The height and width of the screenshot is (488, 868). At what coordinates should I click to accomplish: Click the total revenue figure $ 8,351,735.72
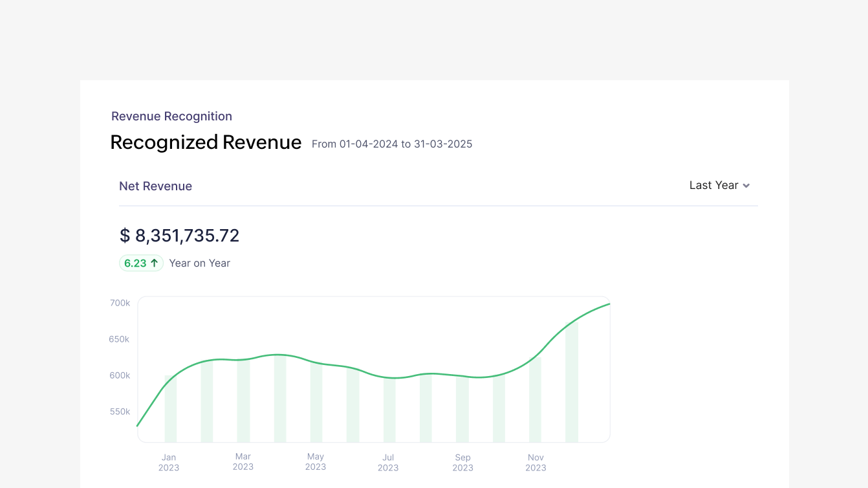(180, 236)
